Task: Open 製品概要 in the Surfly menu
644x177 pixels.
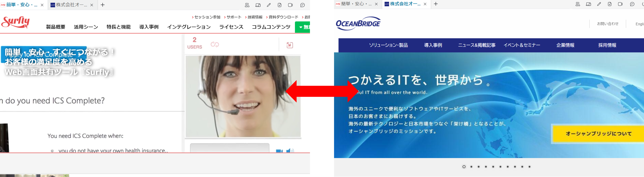Action: click(55, 27)
